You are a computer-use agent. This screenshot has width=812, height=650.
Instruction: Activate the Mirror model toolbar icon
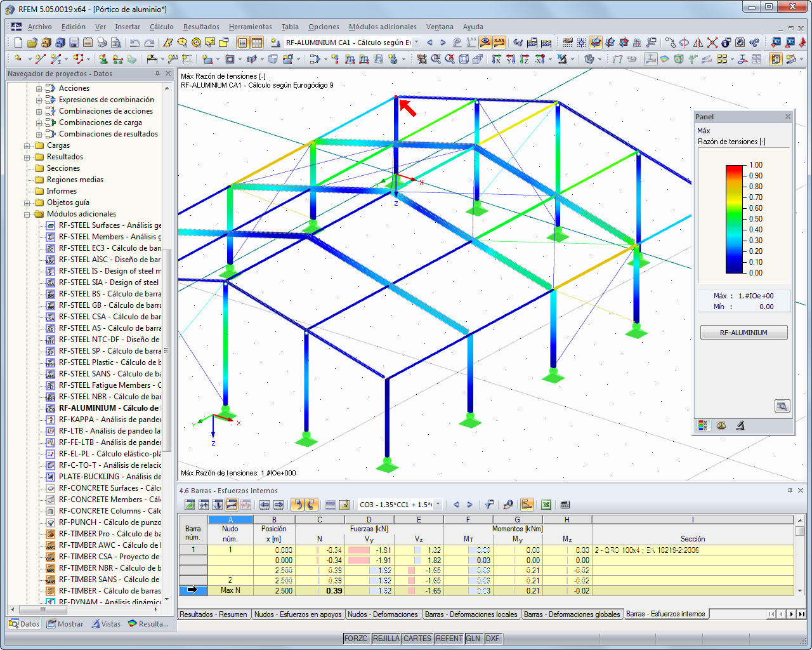tap(699, 43)
